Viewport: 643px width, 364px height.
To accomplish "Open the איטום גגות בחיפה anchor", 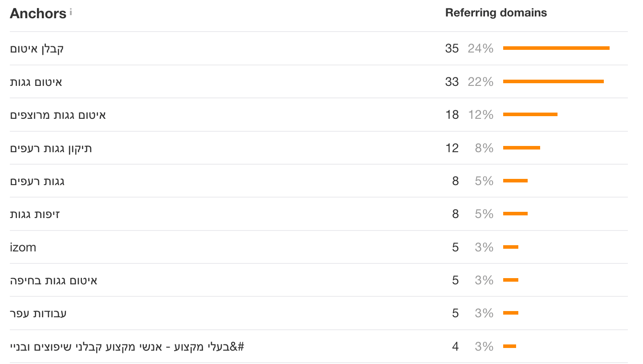I will click(53, 280).
